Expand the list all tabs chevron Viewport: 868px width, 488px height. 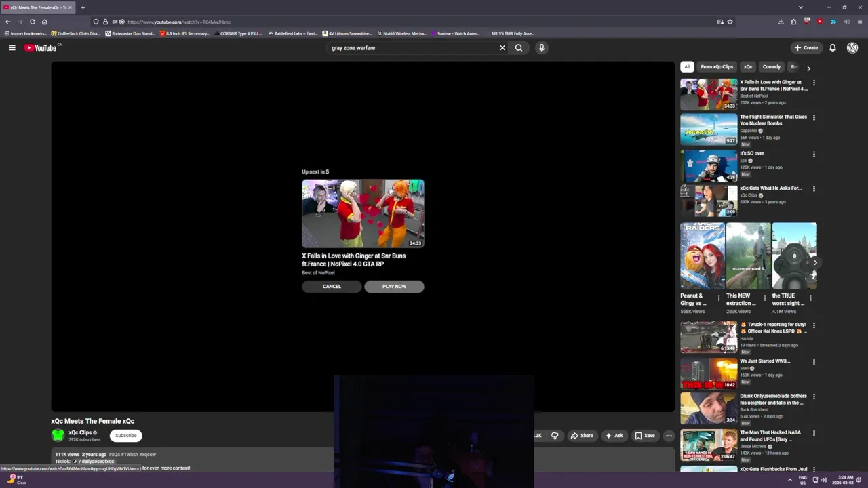[800, 7]
